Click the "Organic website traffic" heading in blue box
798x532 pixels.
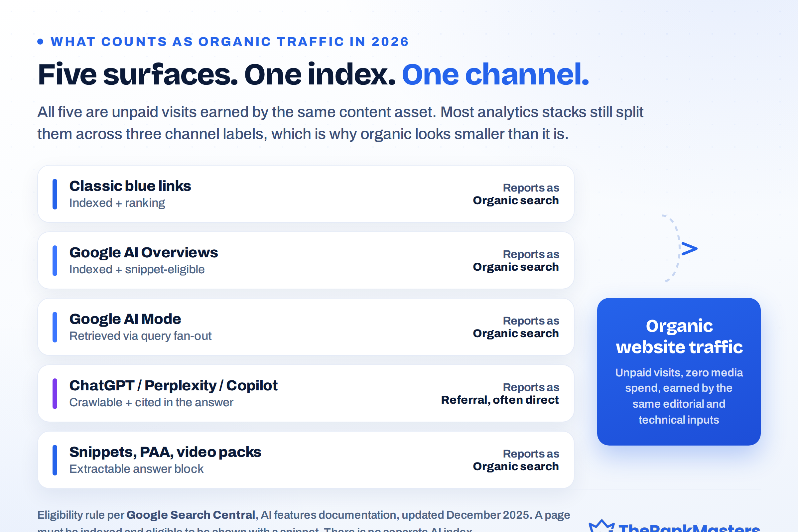click(679, 336)
